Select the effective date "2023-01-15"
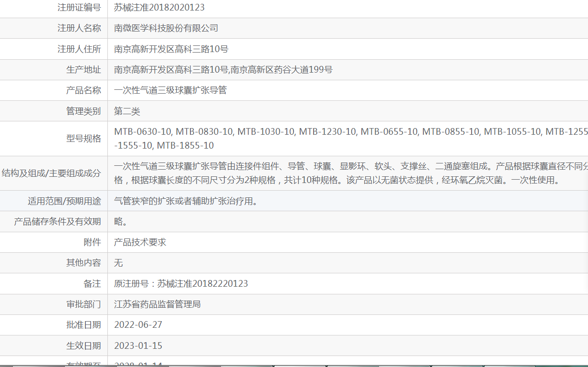 (138, 346)
